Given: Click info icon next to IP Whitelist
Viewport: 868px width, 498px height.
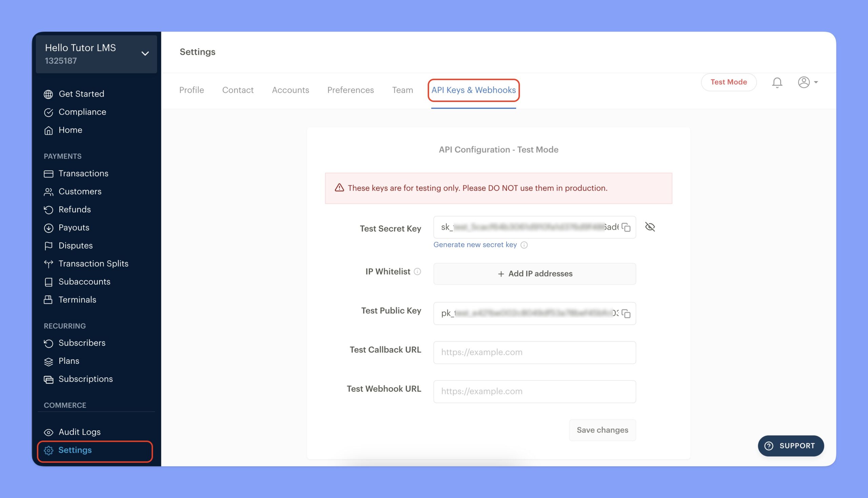Looking at the screenshot, I should click(417, 272).
